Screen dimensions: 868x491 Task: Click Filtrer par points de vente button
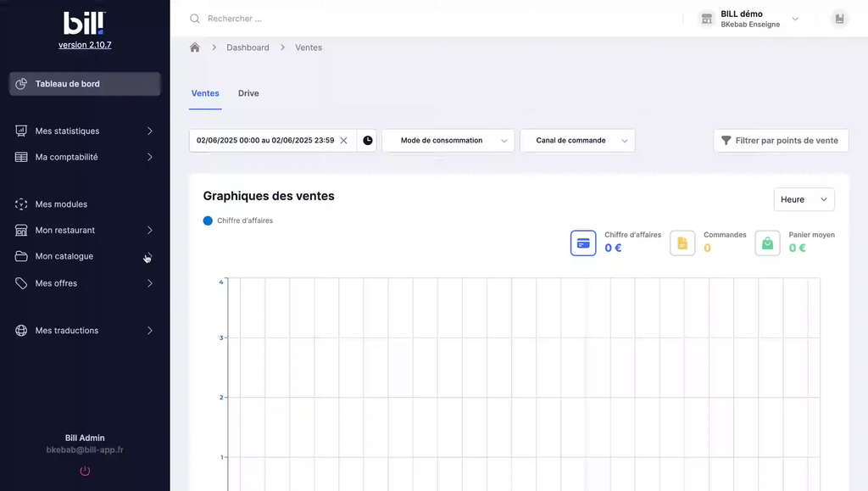(780, 141)
